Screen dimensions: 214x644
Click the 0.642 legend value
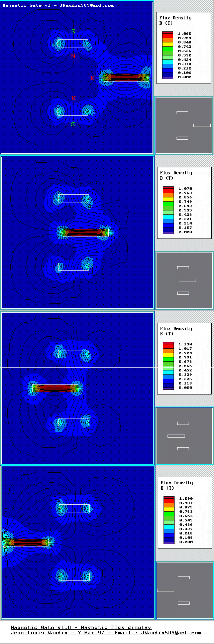pos(185,206)
